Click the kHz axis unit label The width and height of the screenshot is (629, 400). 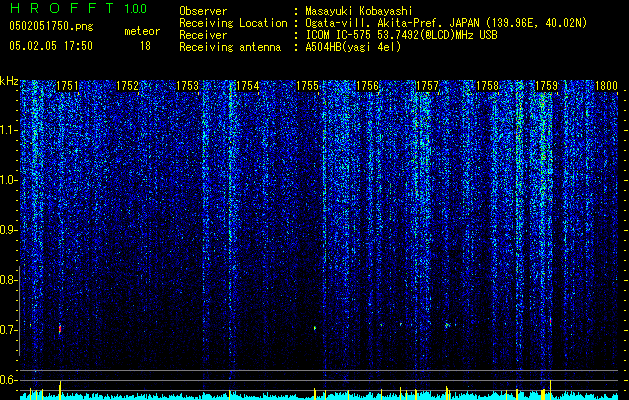coord(9,81)
